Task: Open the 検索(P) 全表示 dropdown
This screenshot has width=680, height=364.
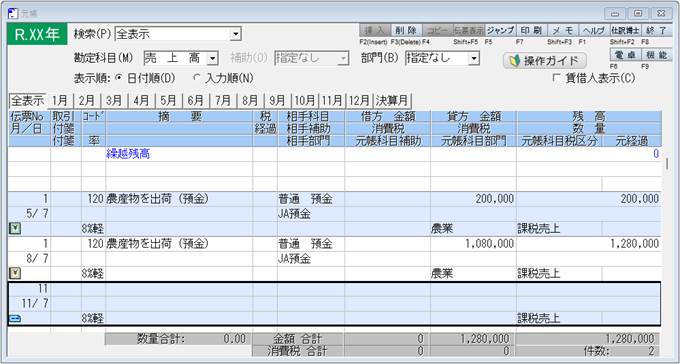Action: [x=235, y=34]
